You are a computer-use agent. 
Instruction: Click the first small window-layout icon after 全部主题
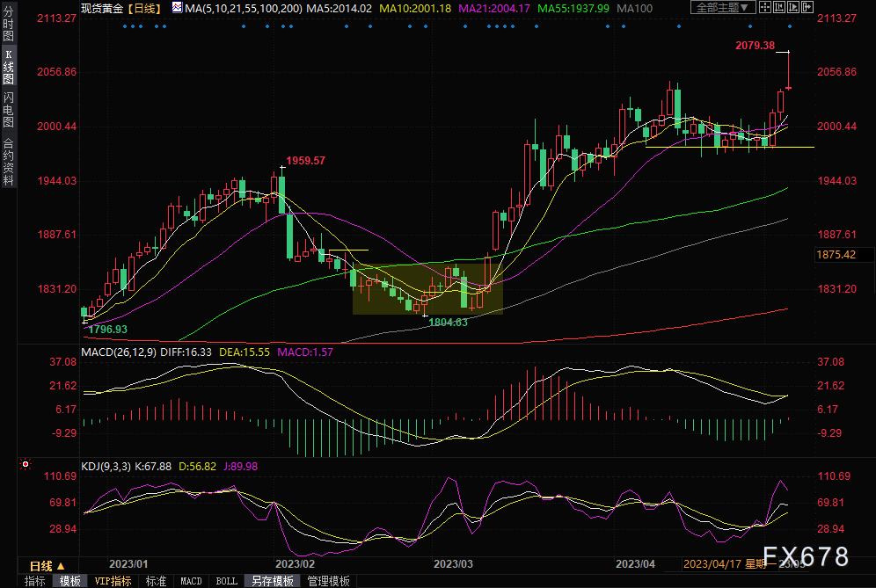766,7
